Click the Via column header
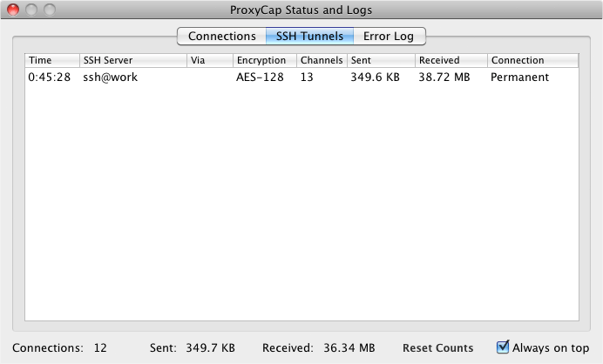603x364 pixels. (x=209, y=61)
